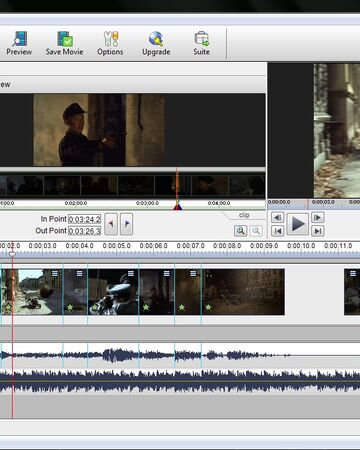Open menu icon of clip under 0:00:03.0

tap(55, 274)
